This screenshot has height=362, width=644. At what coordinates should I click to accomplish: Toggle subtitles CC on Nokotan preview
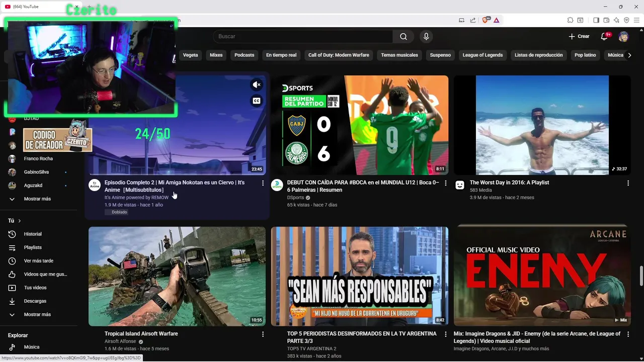pos(257,101)
